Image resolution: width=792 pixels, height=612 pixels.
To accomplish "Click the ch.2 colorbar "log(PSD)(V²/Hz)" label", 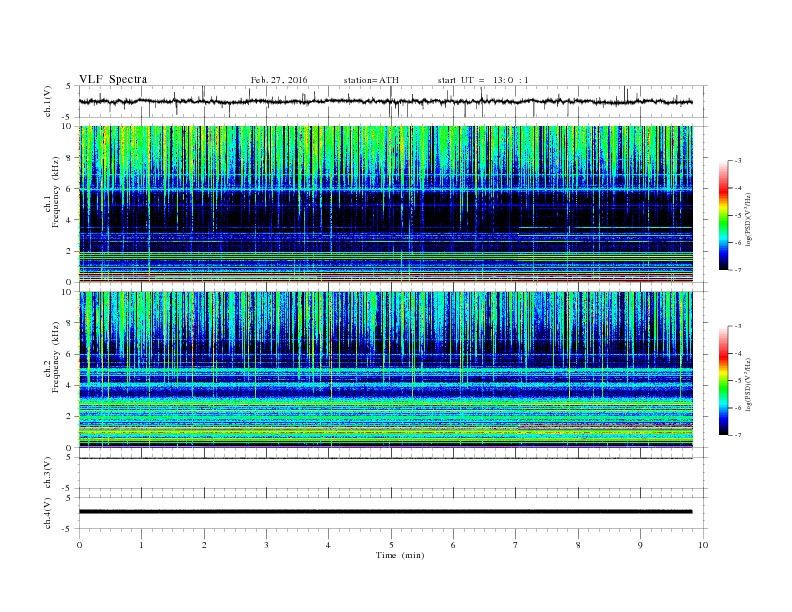I will coord(748,385).
